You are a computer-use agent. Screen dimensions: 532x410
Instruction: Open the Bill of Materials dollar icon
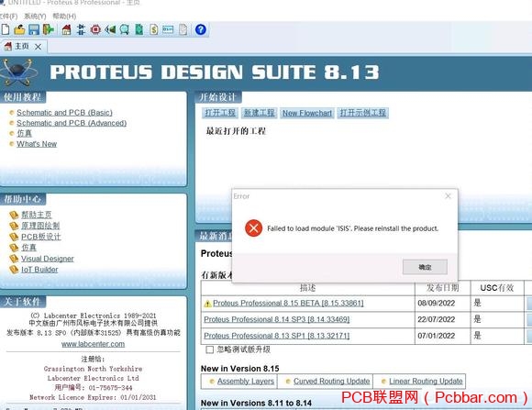[x=154, y=29]
